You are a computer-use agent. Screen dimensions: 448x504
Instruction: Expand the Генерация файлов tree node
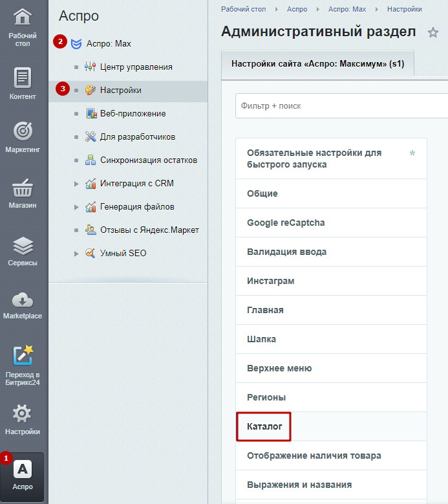tap(76, 207)
